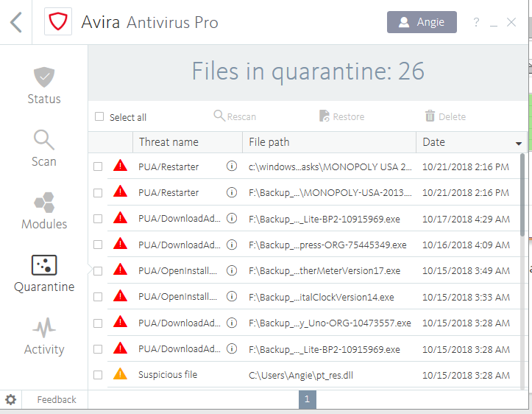Check the c:\windows MONOPOLY USA row box
Image resolution: width=532 pixels, height=414 pixels.
coord(98,166)
